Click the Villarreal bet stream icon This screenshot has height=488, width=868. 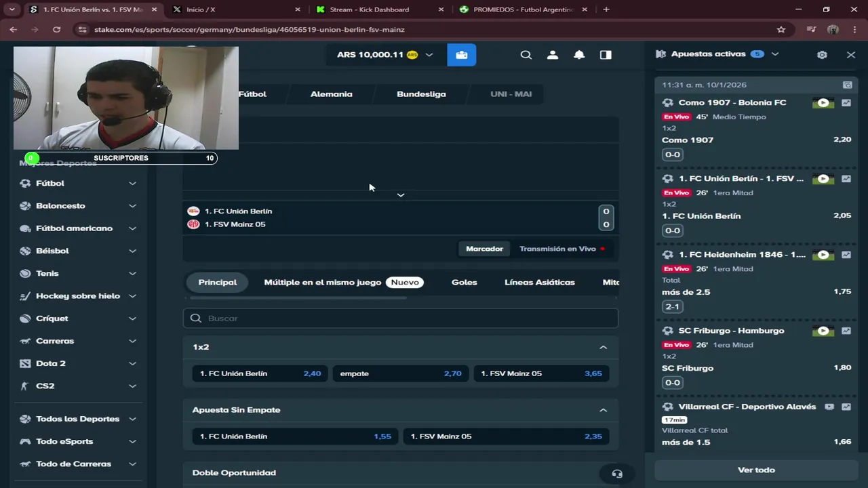[x=829, y=407]
